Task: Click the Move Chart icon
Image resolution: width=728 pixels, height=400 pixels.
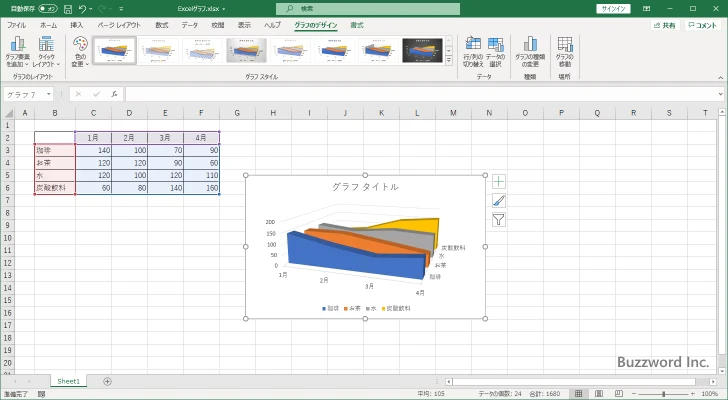Action: coord(565,52)
